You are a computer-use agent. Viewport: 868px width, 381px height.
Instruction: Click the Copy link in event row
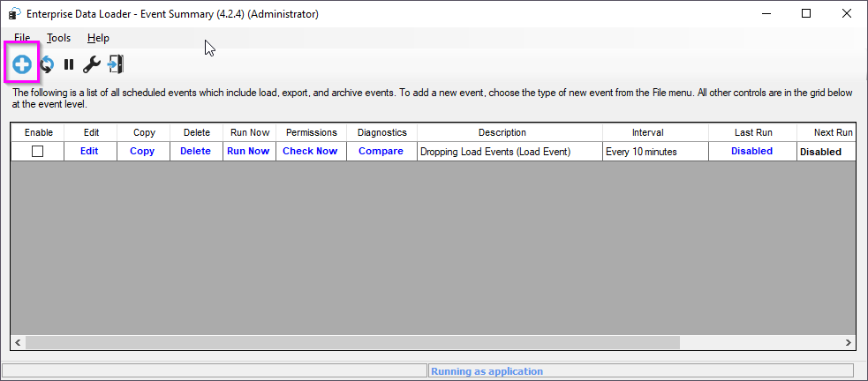(142, 152)
